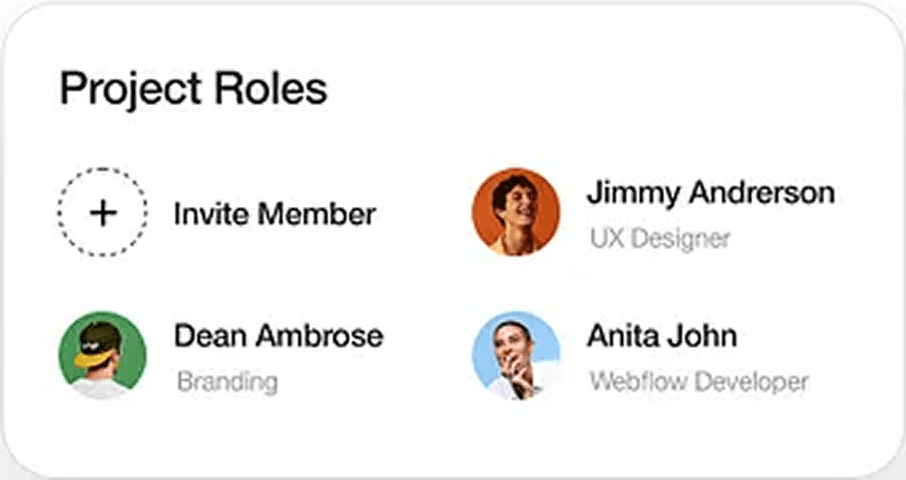Image resolution: width=906 pixels, height=480 pixels.
Task: Click the Project Roles heading
Action: click(x=193, y=90)
